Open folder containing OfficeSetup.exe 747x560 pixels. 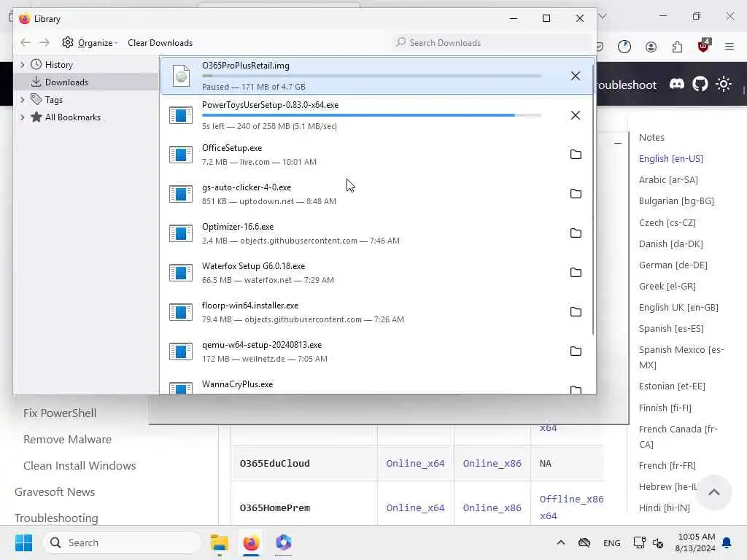[x=576, y=155]
